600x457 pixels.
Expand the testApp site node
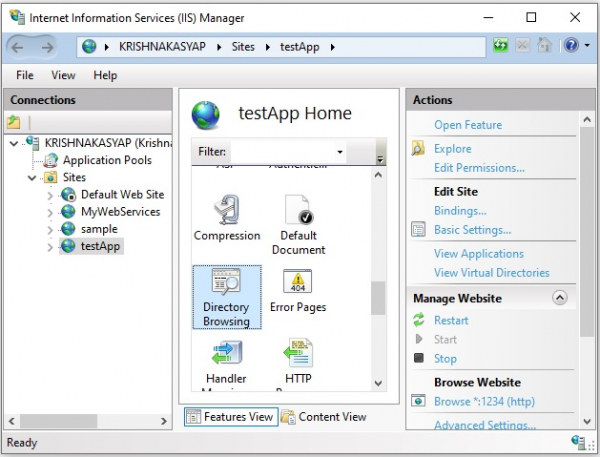[50, 247]
